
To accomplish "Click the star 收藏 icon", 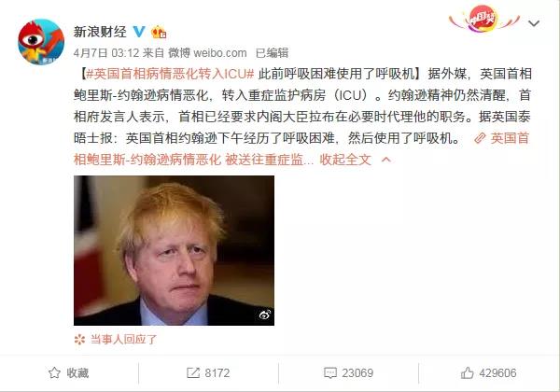I will [54, 373].
